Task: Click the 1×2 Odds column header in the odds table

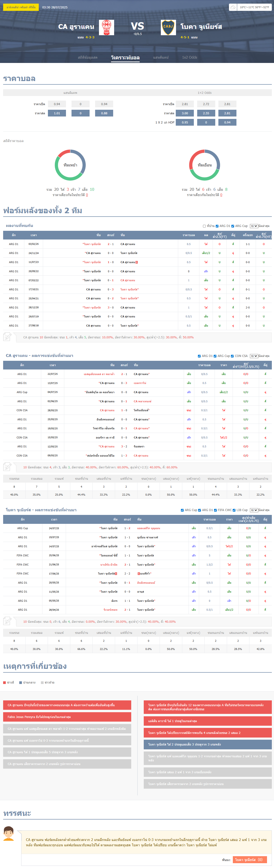Action: (x=204, y=93)
